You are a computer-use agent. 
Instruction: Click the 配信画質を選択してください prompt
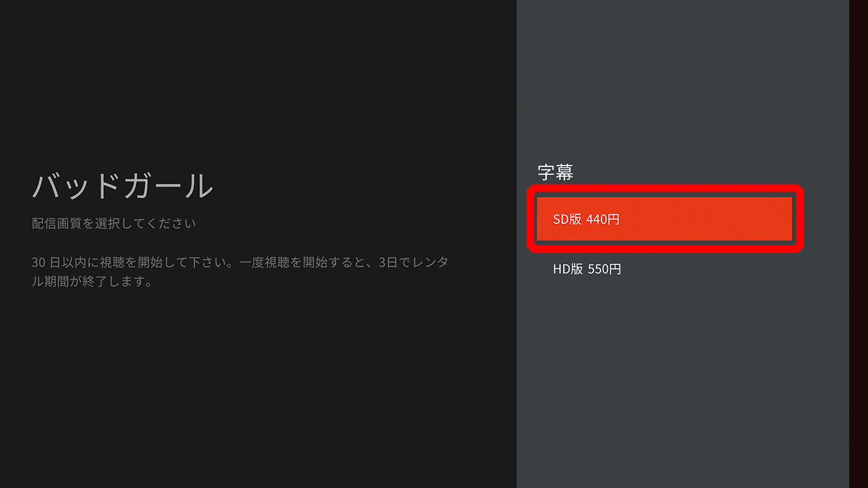(114, 224)
